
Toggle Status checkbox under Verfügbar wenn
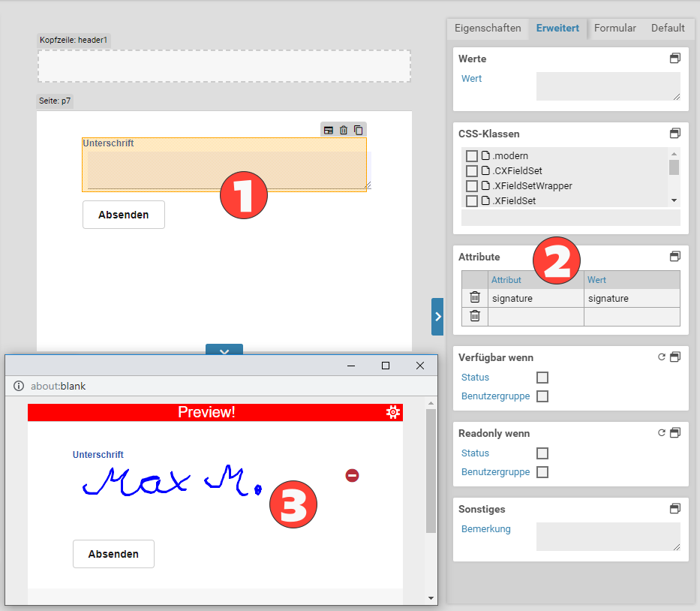coord(542,378)
